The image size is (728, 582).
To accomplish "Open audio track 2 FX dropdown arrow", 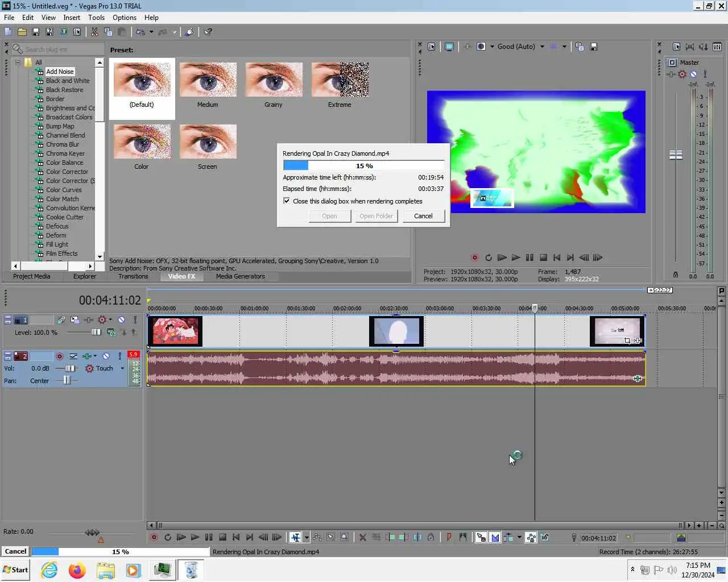I will [95, 356].
